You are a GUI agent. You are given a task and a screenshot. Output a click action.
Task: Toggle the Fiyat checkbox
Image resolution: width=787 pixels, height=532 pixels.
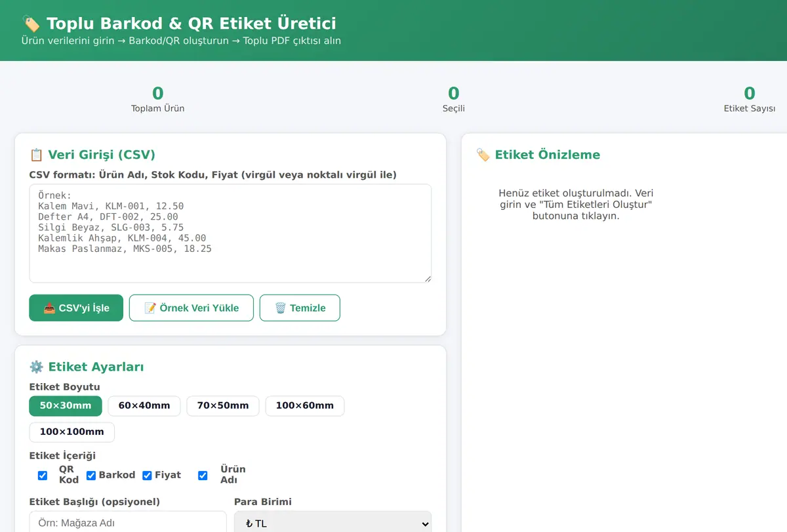(147, 476)
